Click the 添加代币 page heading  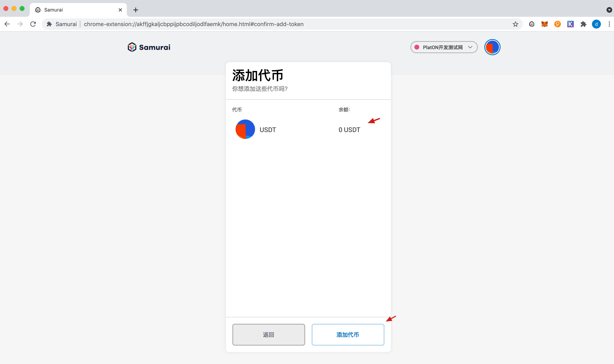258,75
